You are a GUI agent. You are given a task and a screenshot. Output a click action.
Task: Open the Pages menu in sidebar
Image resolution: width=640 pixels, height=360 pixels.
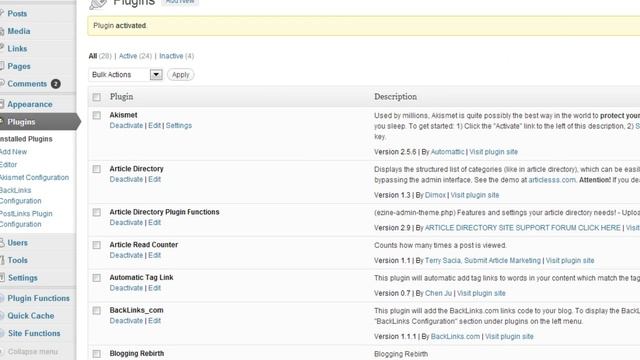(x=19, y=66)
